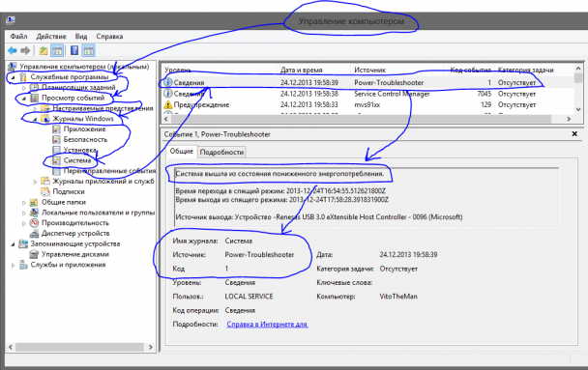
Task: Expand the Производительность node
Action: [24, 223]
